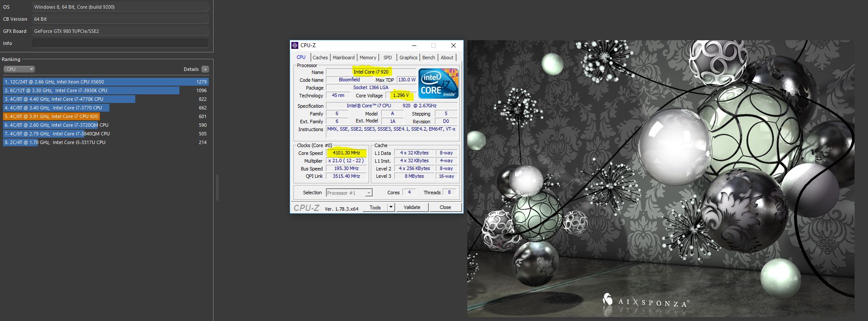Select the CPU tab in CPU-Z
The image size is (868, 321).
(301, 57)
